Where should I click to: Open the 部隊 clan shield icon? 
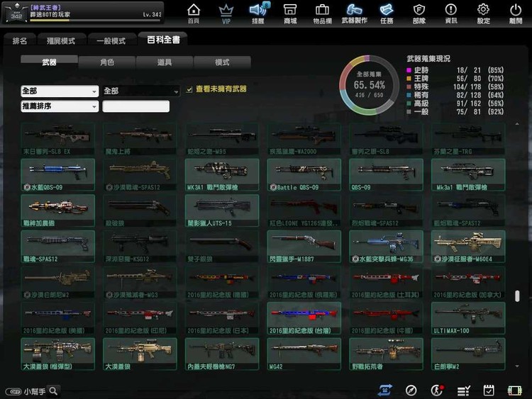pos(419,13)
